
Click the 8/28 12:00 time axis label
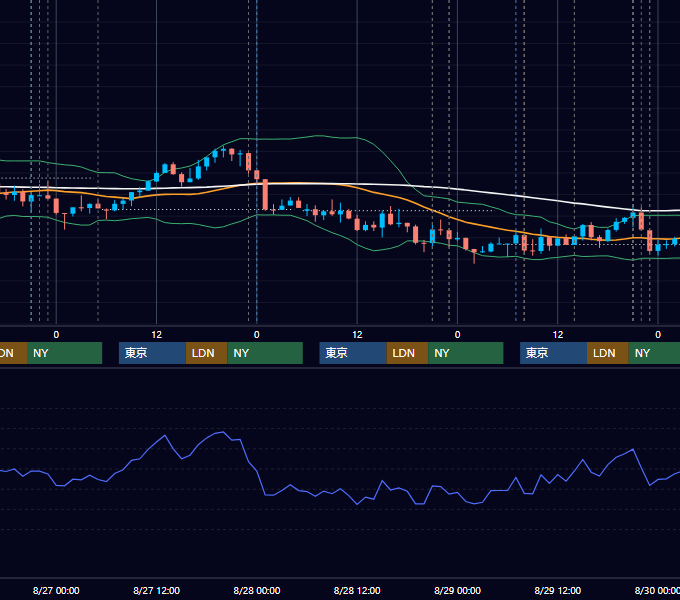click(357, 590)
